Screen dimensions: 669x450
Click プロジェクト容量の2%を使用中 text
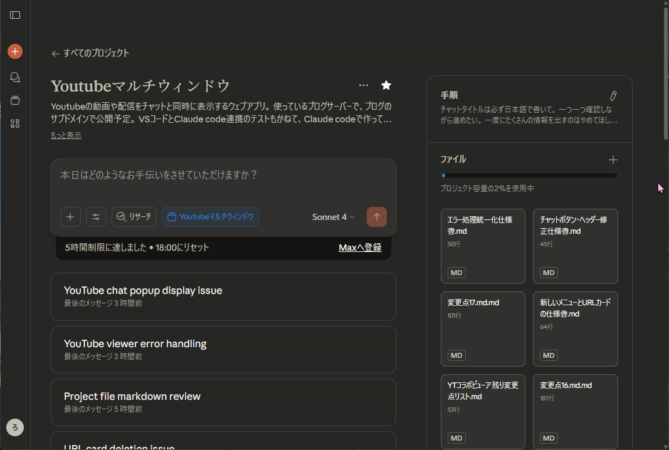(487, 189)
